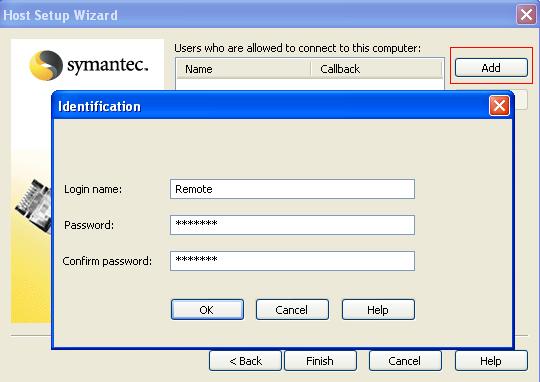Click Cancel at the bottom of the wizard
Viewport: 540px width, 382px height.
[x=405, y=361]
